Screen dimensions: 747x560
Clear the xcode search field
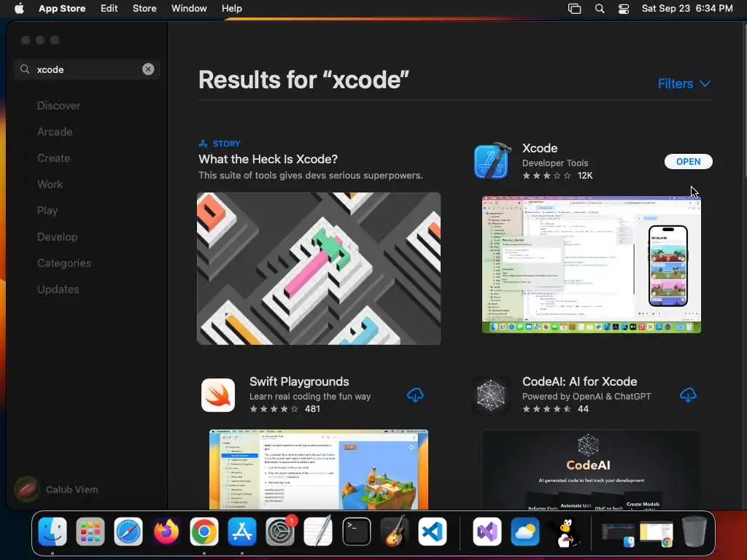tap(148, 69)
